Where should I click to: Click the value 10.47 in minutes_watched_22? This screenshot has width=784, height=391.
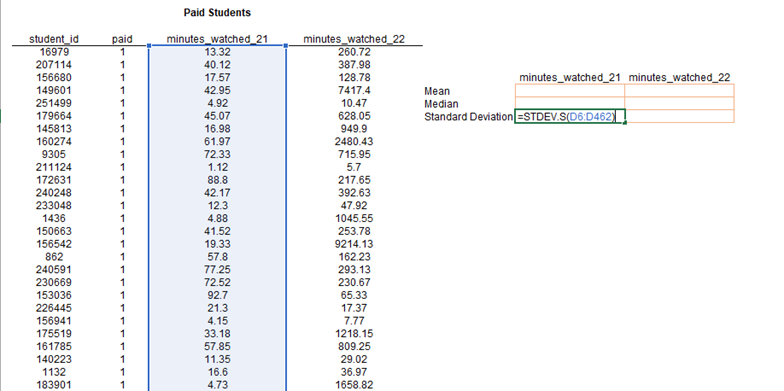(x=354, y=103)
